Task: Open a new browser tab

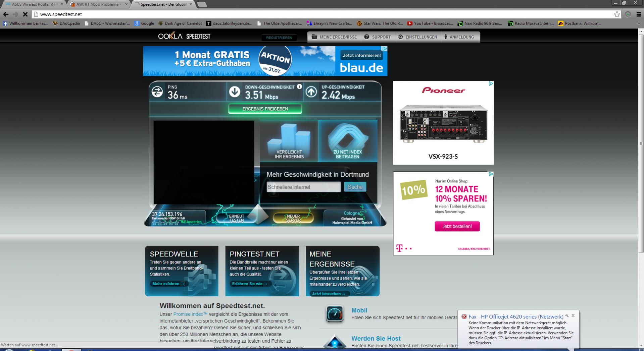Action: pyautogui.click(x=202, y=4)
